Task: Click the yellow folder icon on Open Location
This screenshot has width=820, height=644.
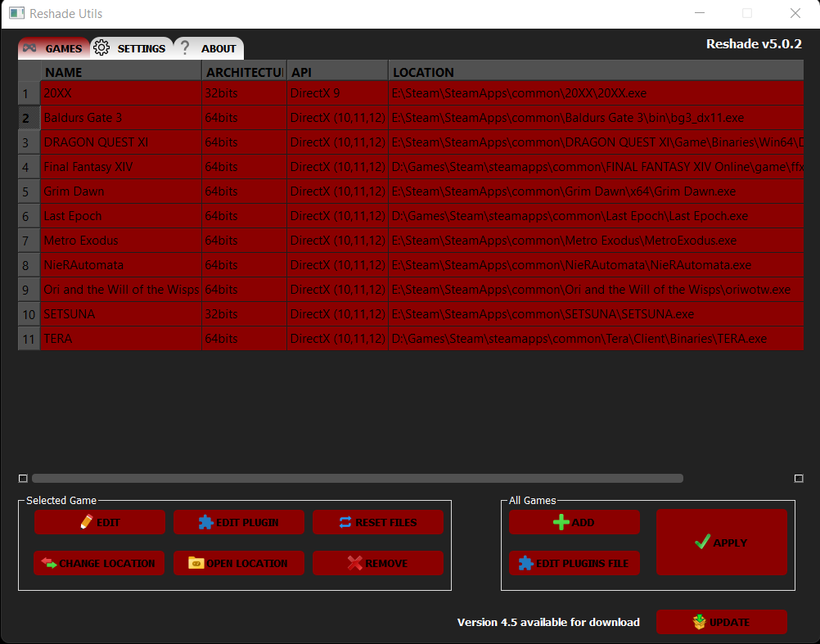Action: click(196, 563)
